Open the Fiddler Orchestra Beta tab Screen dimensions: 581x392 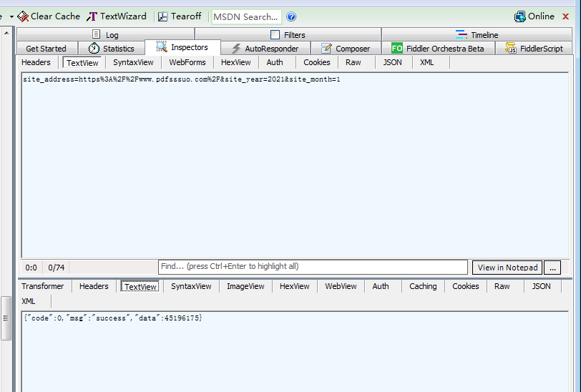click(x=438, y=49)
